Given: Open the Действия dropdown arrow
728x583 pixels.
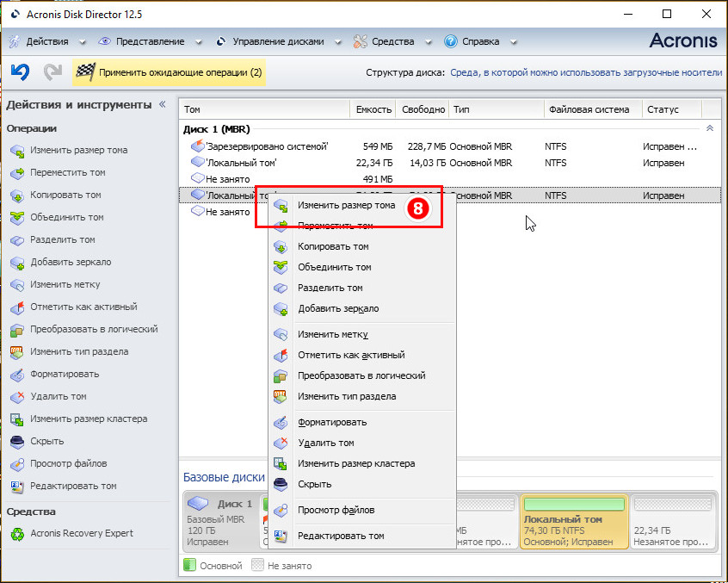Looking at the screenshot, I should (83, 42).
